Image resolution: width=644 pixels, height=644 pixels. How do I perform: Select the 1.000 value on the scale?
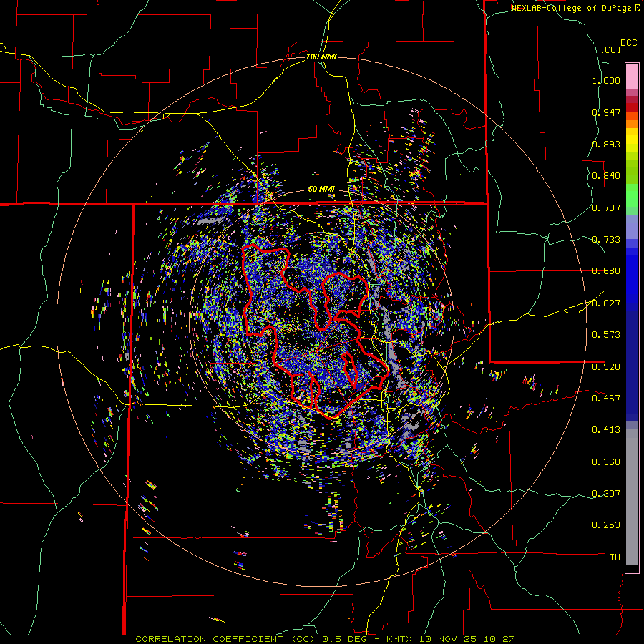pos(606,80)
